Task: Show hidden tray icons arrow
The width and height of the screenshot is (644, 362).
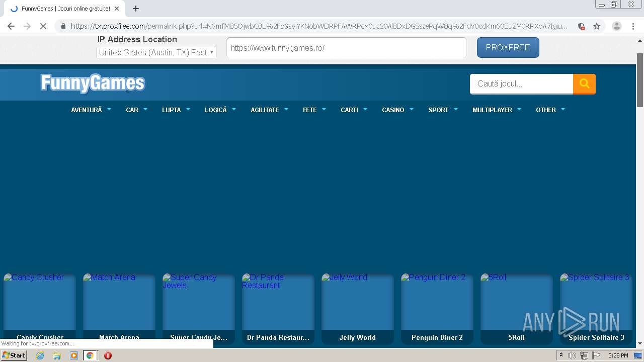Action: pyautogui.click(x=561, y=355)
